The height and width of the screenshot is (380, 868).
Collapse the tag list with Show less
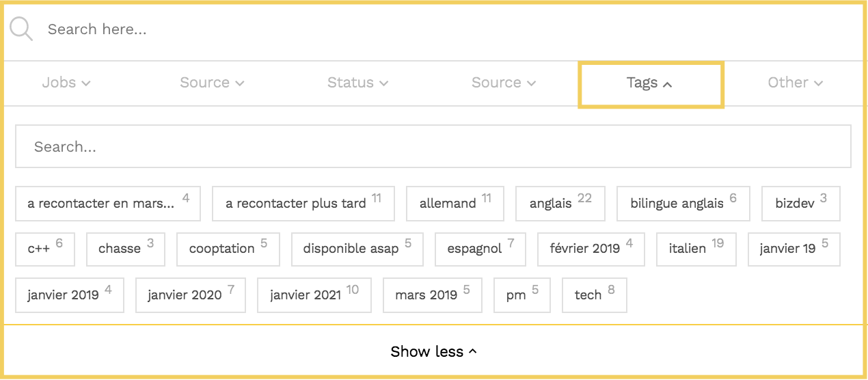coord(433,351)
